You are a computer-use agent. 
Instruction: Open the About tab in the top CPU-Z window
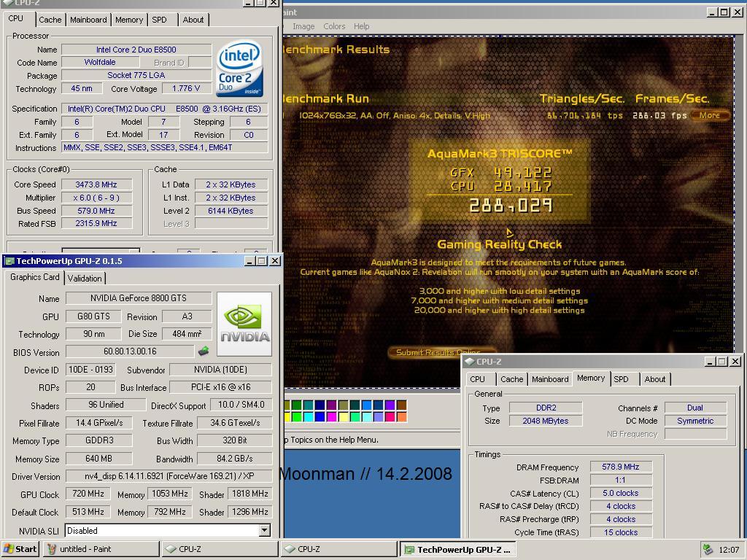193,20
